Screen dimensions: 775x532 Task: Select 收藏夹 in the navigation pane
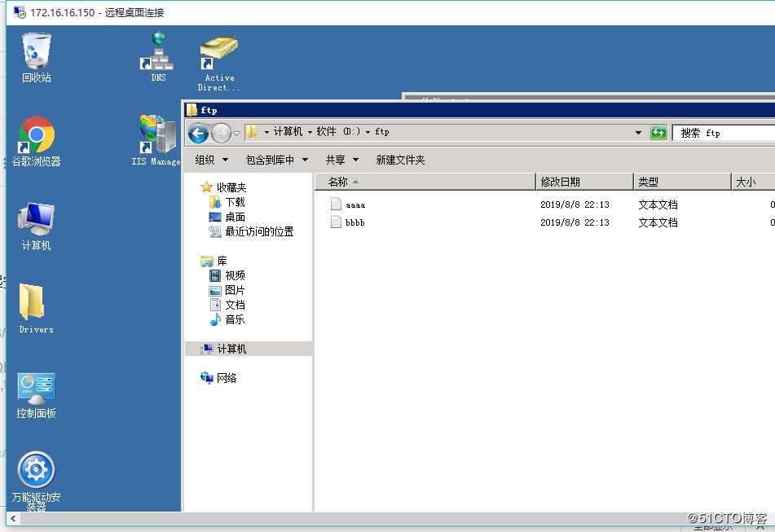point(223,187)
